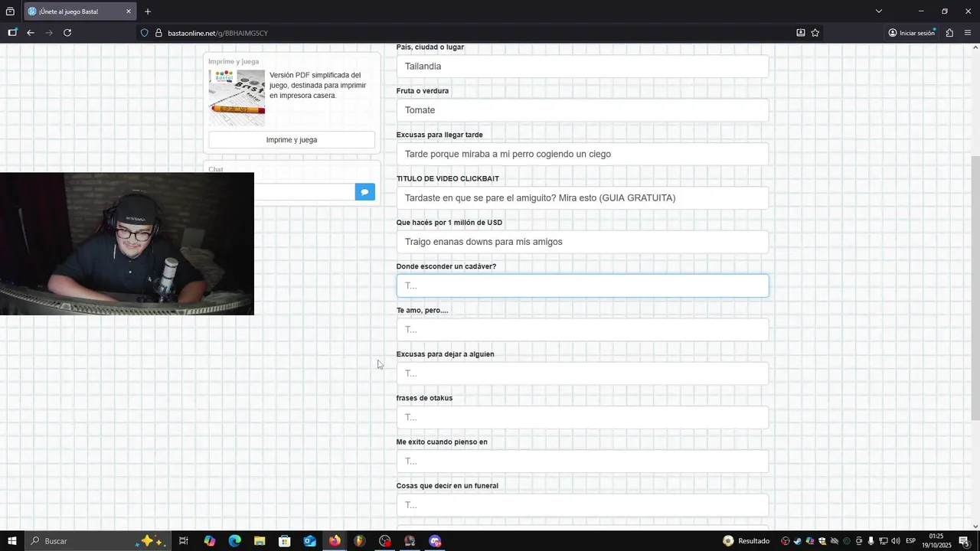Switch to Firefox in taskbar
This screenshot has height=551, width=980.
pyautogui.click(x=335, y=541)
